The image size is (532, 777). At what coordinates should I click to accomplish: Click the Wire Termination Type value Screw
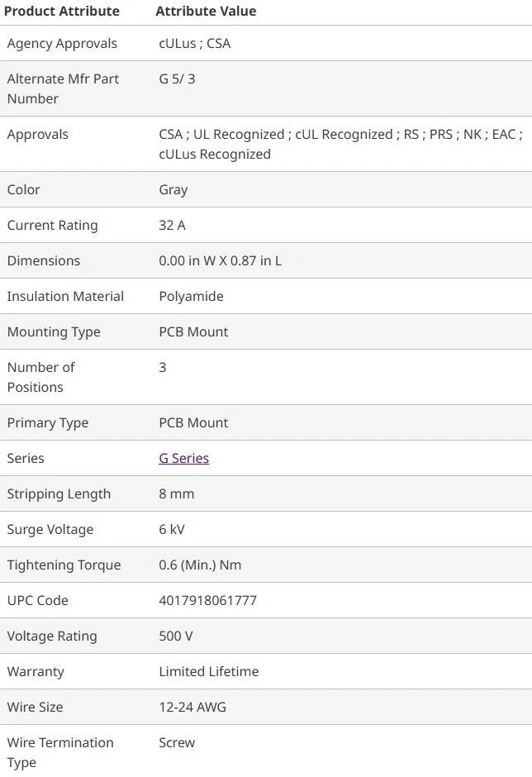pos(177,742)
